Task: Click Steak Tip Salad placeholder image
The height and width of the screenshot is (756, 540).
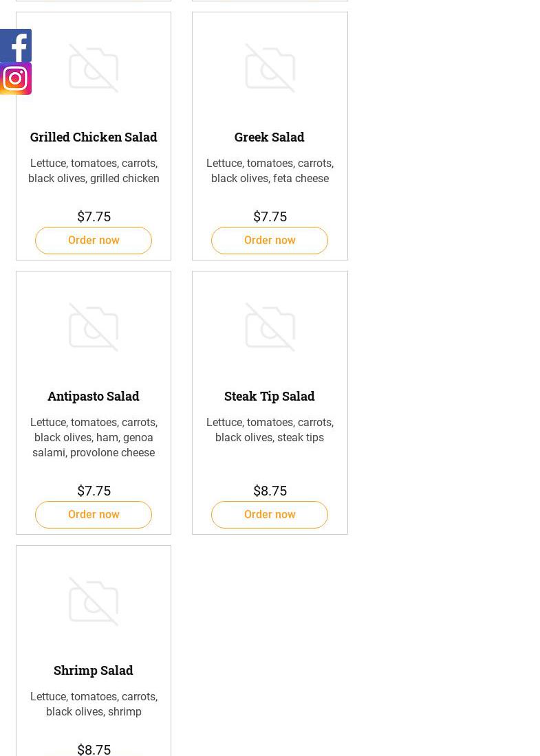Action: [x=270, y=327]
